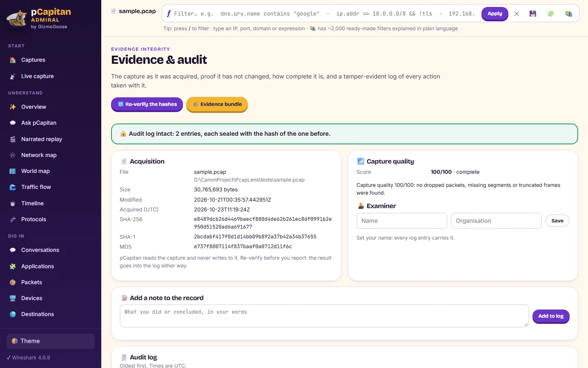This screenshot has width=588, height=368.
Task: Go to Live capture
Action: pyautogui.click(x=51, y=76)
